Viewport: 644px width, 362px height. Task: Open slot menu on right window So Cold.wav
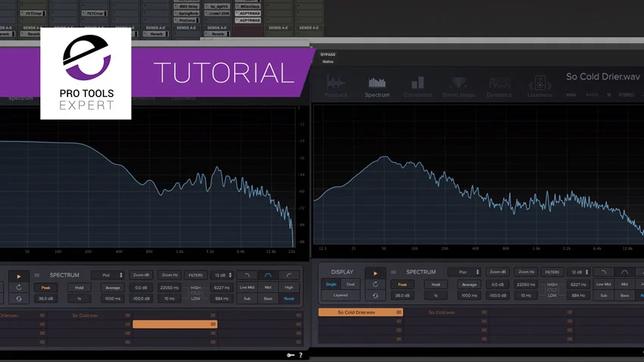click(484, 312)
